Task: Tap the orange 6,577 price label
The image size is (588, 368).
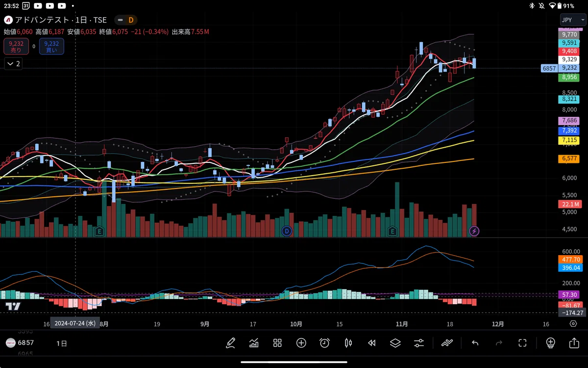Action: coord(569,159)
